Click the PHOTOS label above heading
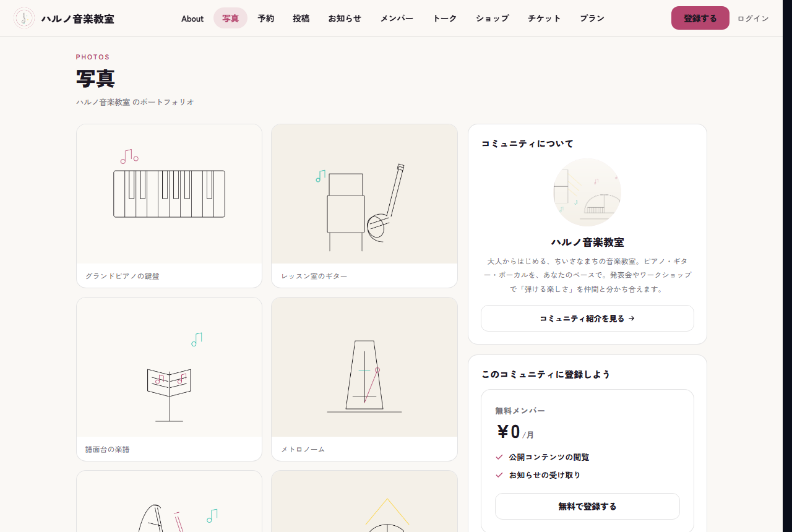The width and height of the screenshot is (792, 532). 93,57
